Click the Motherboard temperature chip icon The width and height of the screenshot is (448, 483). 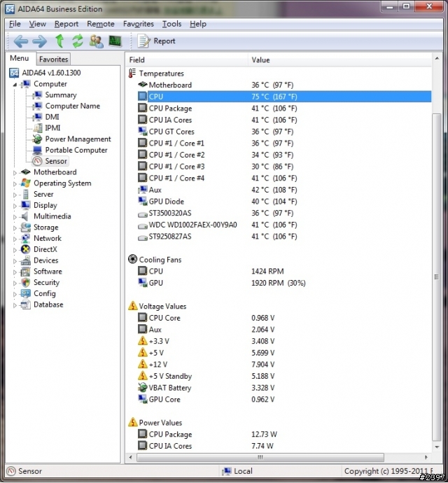coord(142,85)
